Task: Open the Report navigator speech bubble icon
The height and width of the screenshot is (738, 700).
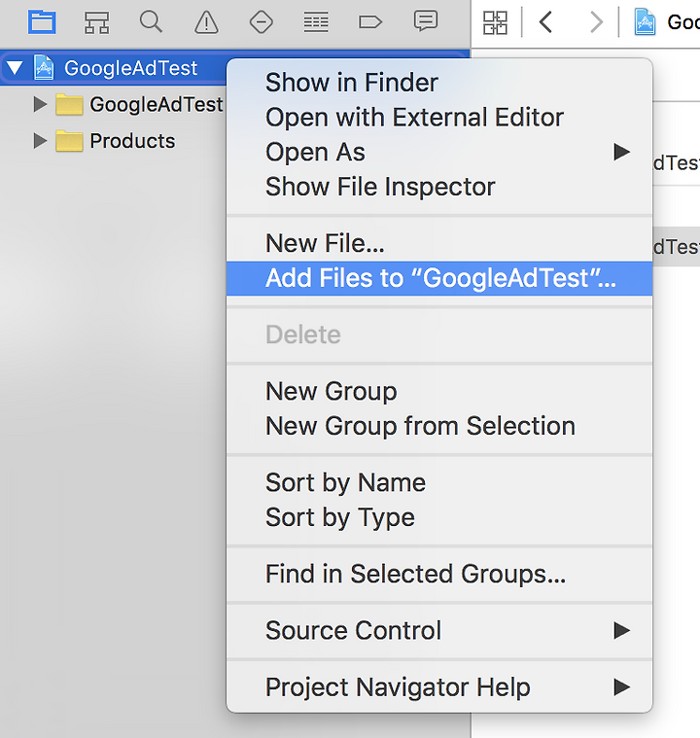Action: [x=426, y=21]
